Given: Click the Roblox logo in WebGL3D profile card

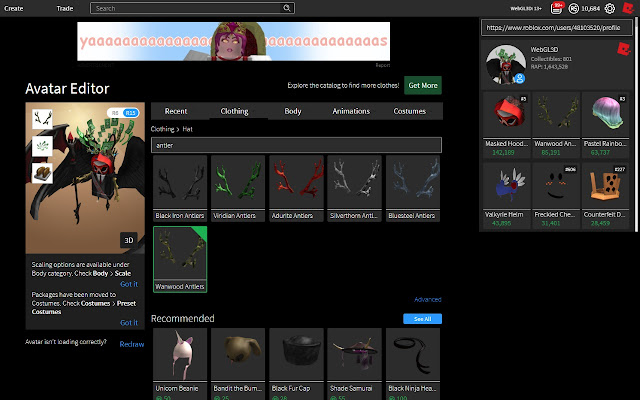Looking at the screenshot, I should (x=623, y=49).
